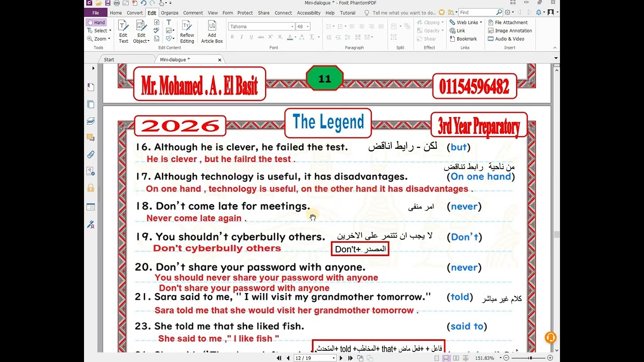Click the Redo arrow

[x=152, y=3]
